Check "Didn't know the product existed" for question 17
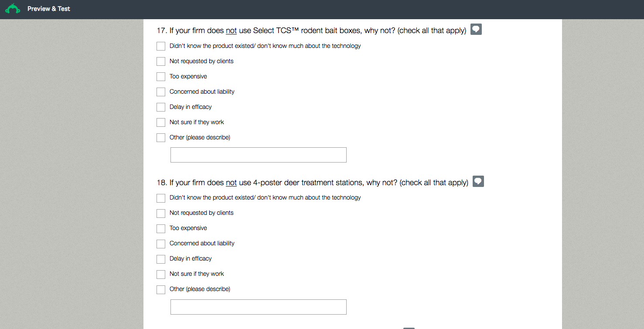Image resolution: width=644 pixels, height=329 pixels. (161, 46)
